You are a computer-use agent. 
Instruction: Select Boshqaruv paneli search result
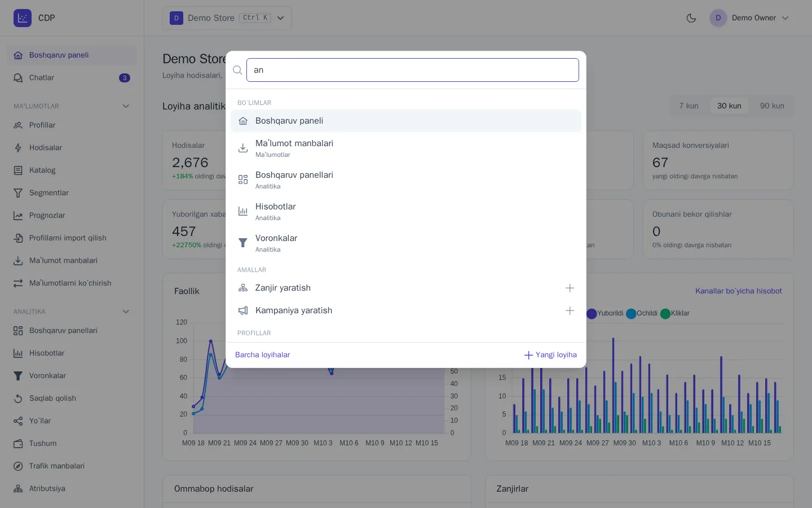(x=406, y=121)
